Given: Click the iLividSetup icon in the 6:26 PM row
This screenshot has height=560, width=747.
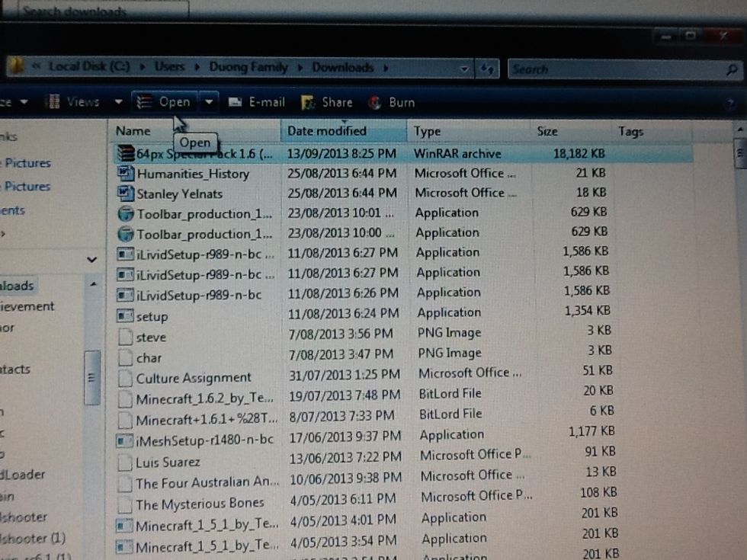Looking at the screenshot, I should click(x=125, y=296).
